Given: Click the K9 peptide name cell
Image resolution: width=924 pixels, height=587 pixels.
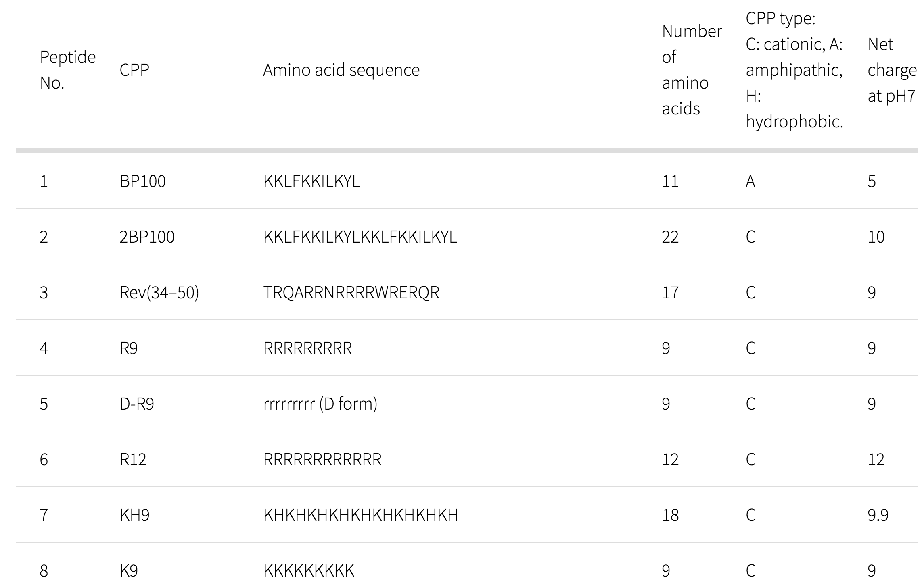Looking at the screenshot, I should tap(129, 571).
